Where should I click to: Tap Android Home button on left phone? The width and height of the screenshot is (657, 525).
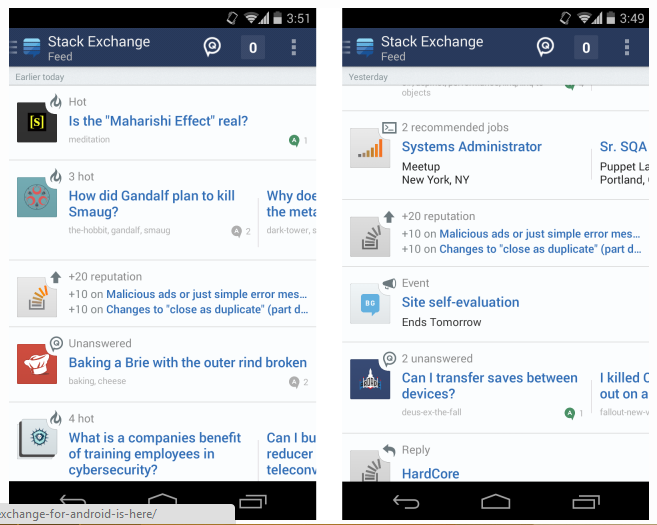pyautogui.click(x=163, y=499)
